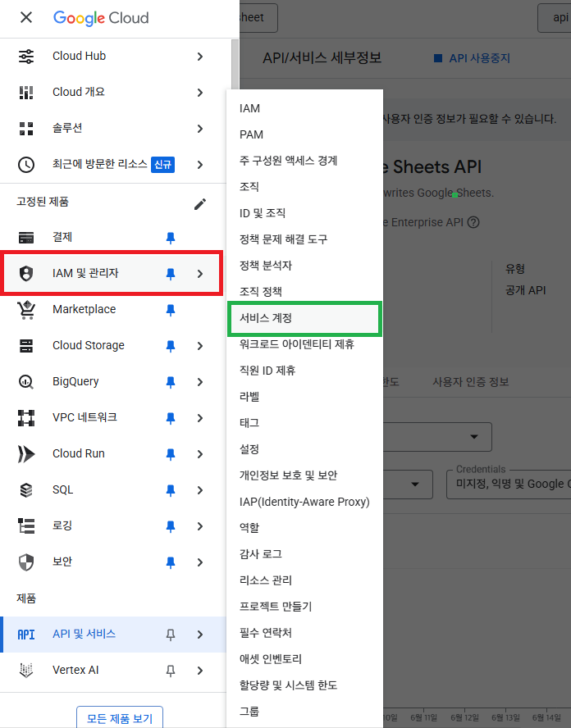Pin Vertex AI using outline pin icon

click(171, 671)
